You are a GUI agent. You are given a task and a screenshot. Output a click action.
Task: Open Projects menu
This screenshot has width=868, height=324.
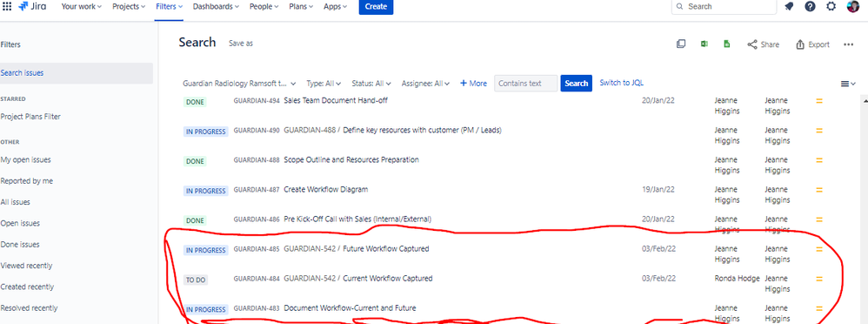tap(129, 7)
